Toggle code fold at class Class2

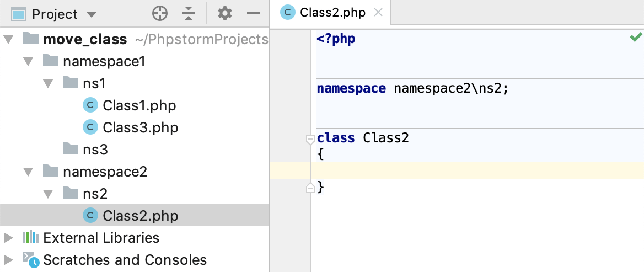tap(310, 138)
